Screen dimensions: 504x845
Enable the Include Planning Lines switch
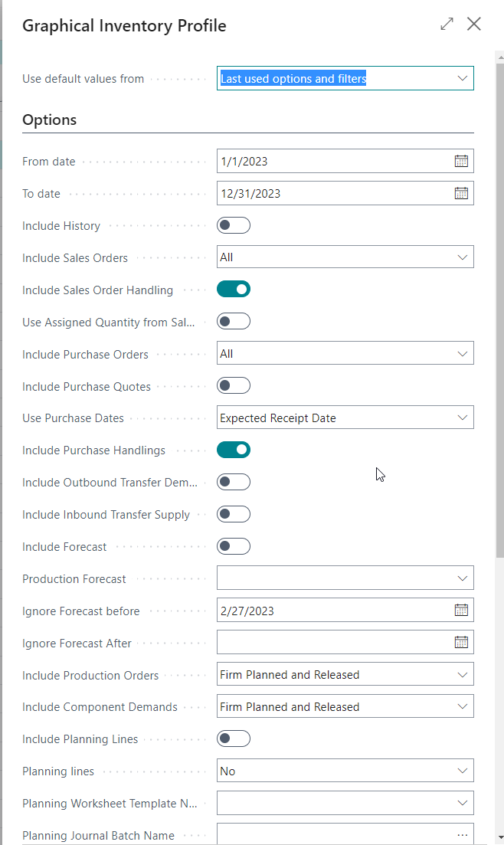[234, 739]
